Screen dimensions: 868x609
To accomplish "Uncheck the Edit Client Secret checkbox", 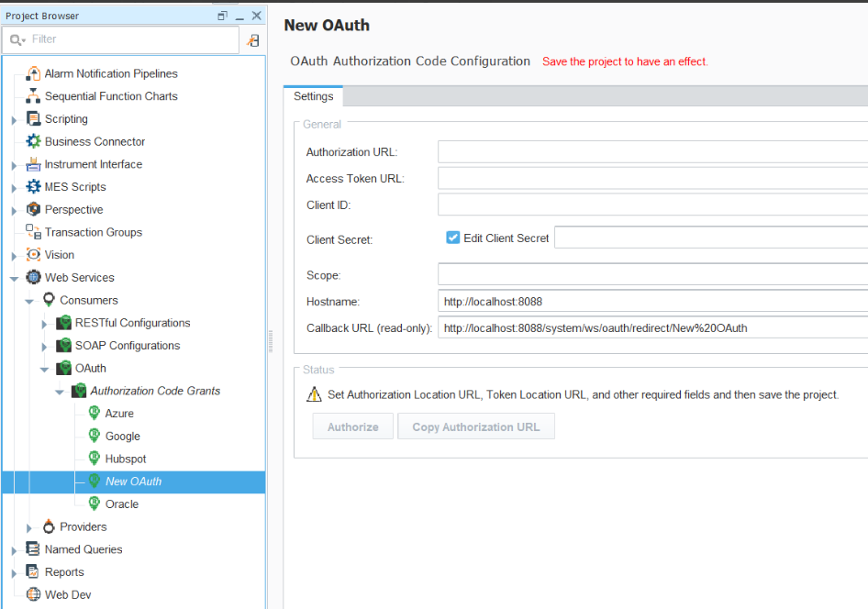I will point(452,238).
